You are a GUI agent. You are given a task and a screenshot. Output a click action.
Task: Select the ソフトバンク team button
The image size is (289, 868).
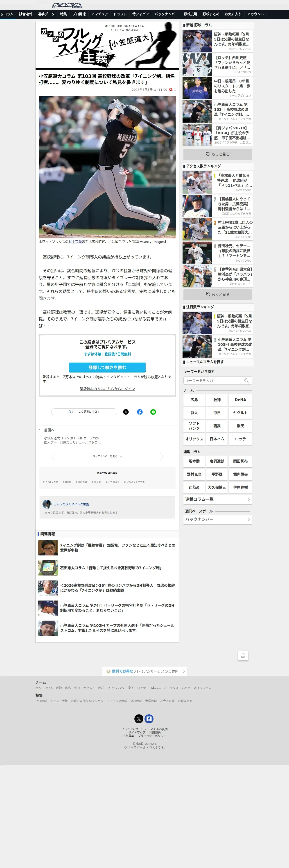pyautogui.click(x=194, y=426)
